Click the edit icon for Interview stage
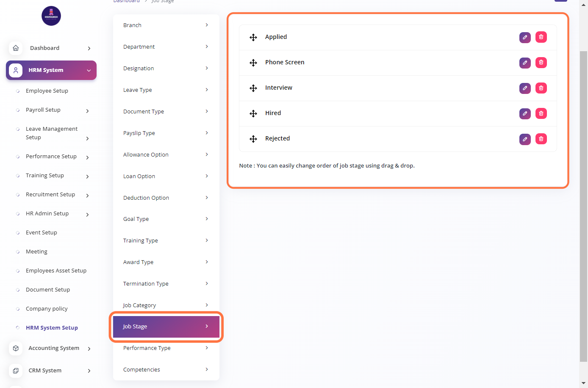 [x=525, y=88]
